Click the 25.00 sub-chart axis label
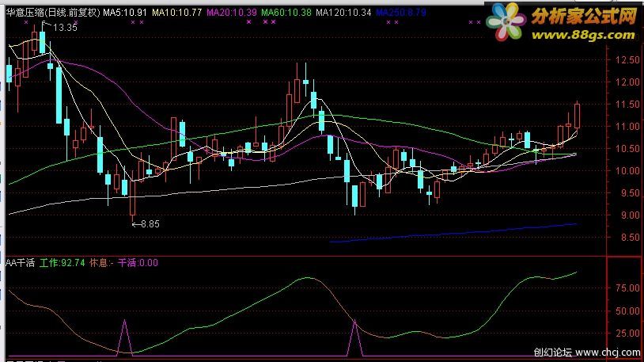 [627, 333]
